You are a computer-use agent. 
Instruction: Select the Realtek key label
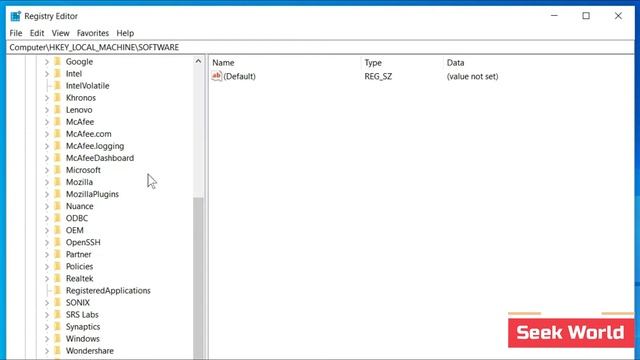tap(80, 278)
